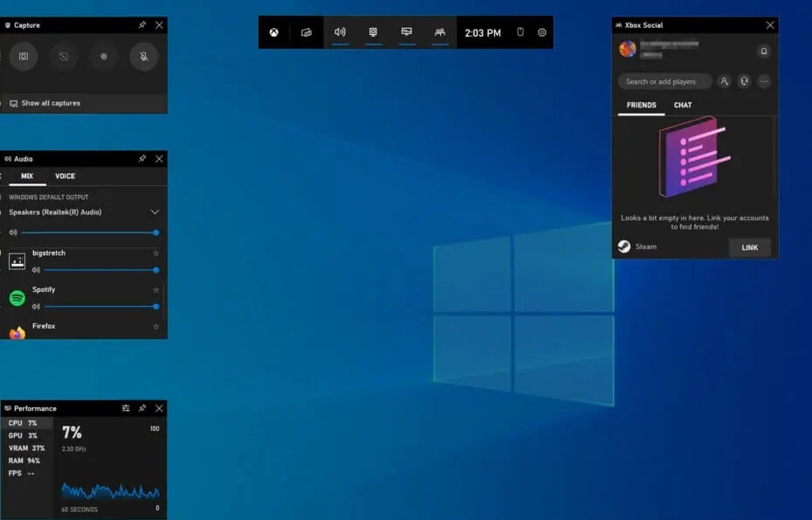This screenshot has width=812, height=520.
Task: Toggle the Audio widget from Game Bar
Action: 340,32
